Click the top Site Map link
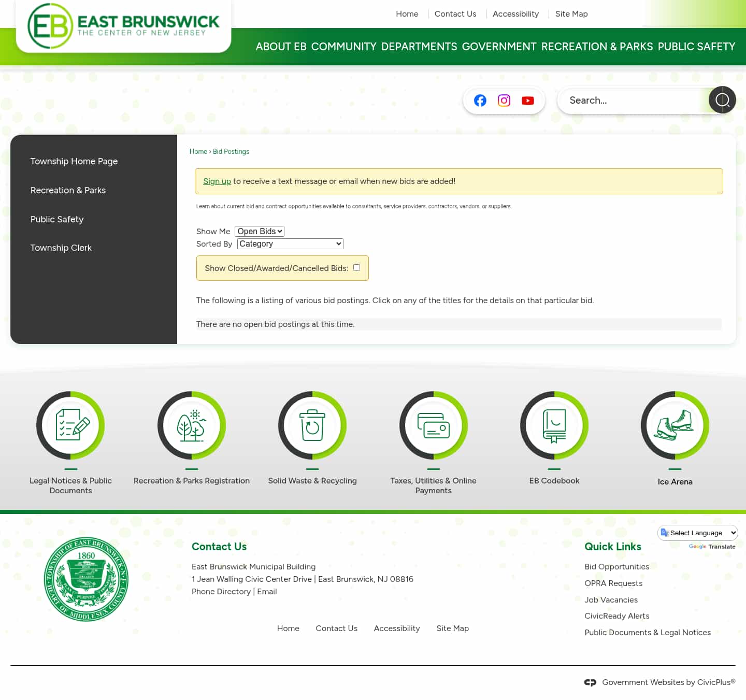 point(571,14)
